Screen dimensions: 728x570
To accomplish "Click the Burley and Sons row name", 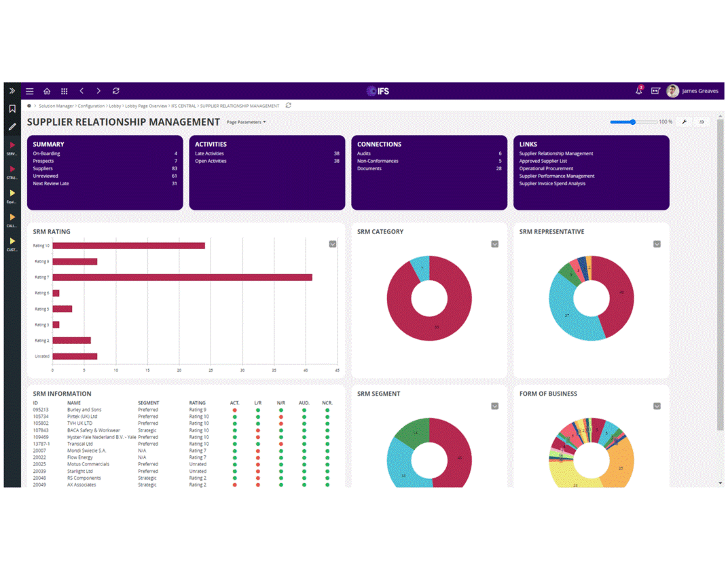I will [84, 410].
